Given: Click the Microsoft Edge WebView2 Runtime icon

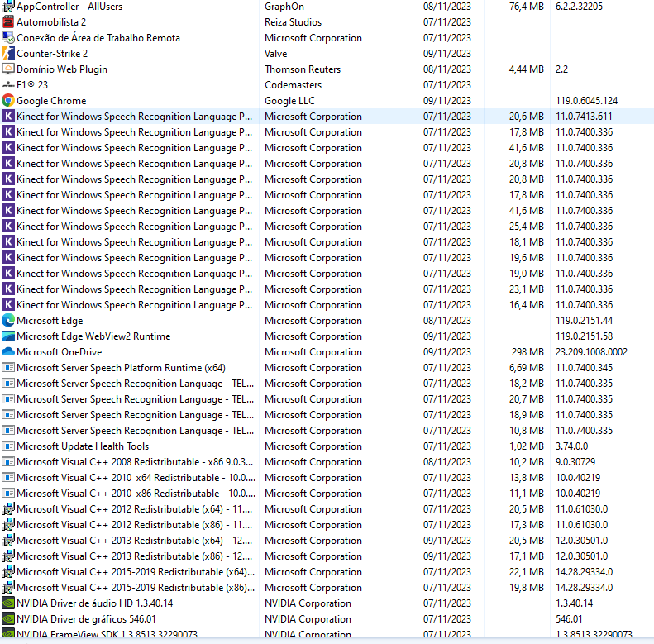Looking at the screenshot, I should [x=8, y=336].
